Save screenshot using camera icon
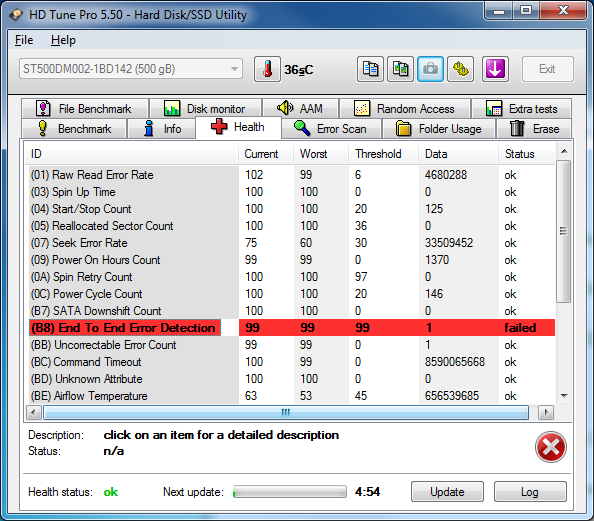 click(x=430, y=69)
